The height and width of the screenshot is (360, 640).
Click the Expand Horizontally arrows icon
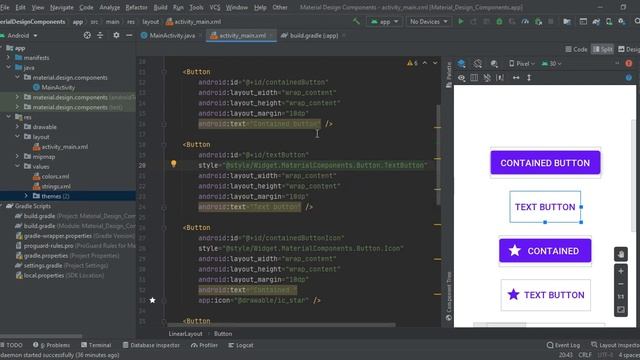click(516, 78)
